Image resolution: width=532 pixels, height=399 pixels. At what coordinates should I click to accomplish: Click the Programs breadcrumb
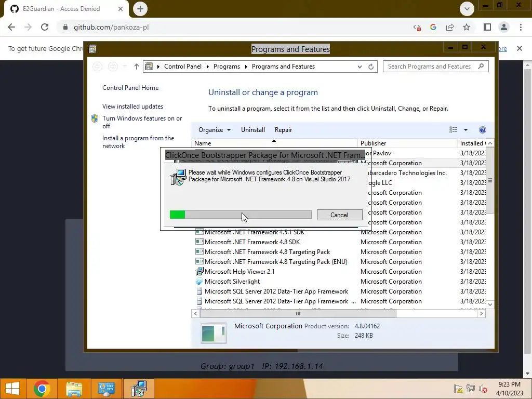pos(227,66)
